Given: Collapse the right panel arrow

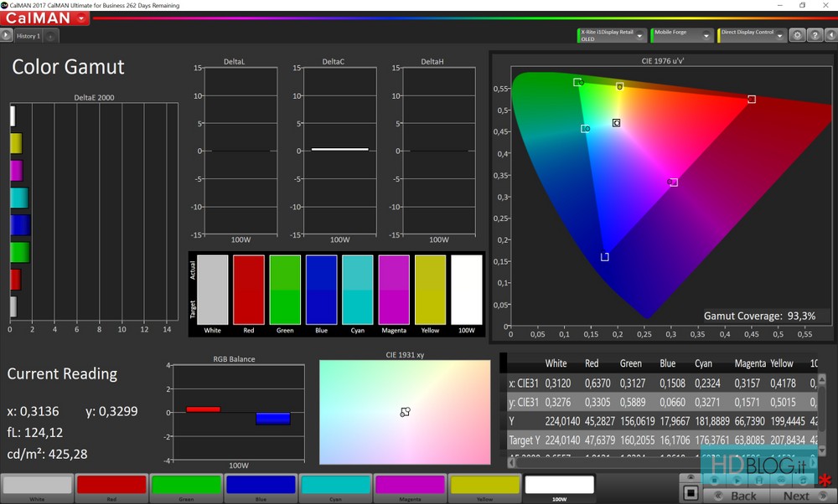Looking at the screenshot, I should pyautogui.click(x=831, y=35).
